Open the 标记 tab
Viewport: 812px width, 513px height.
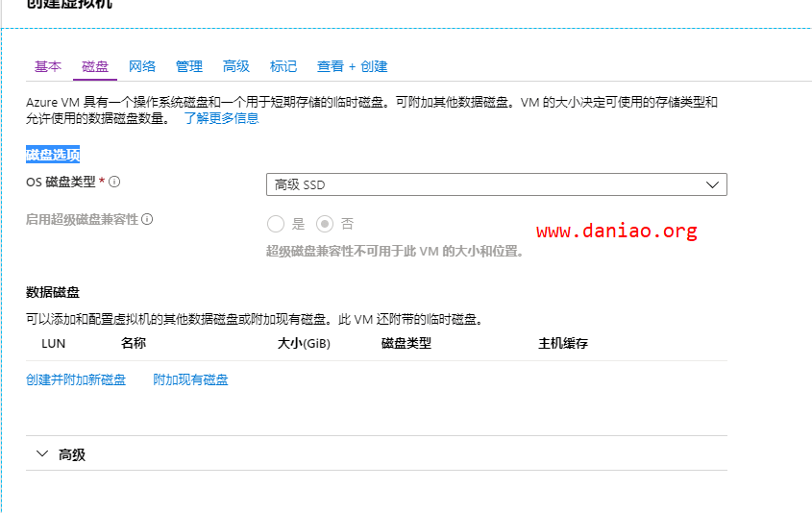tap(283, 66)
